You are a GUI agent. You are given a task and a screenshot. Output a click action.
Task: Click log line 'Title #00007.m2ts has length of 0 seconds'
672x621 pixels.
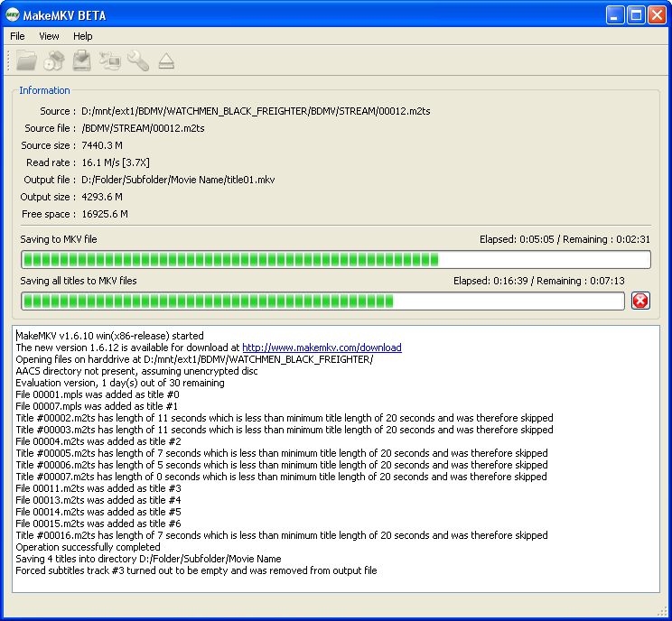point(282,477)
